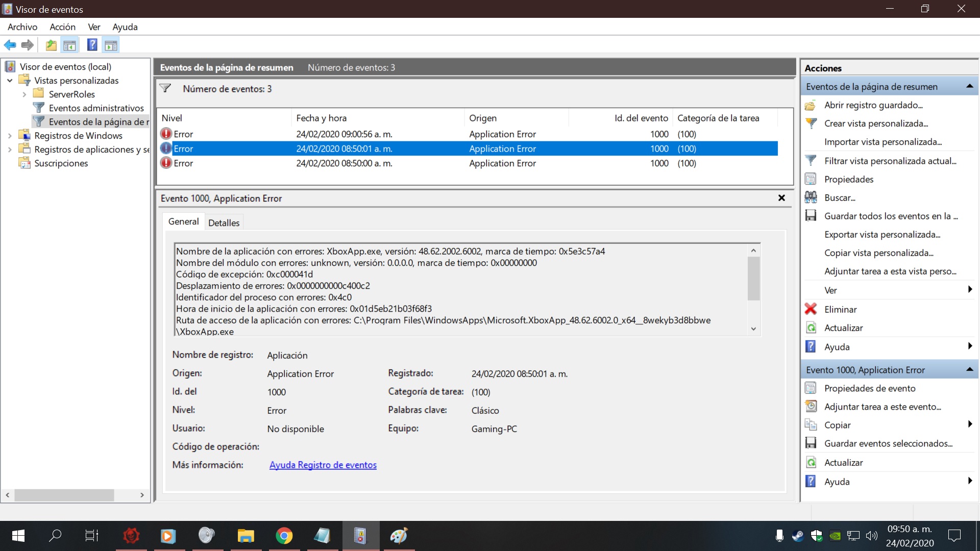Open the Acción menu
The width and height of the screenshot is (980, 551).
click(x=62, y=27)
